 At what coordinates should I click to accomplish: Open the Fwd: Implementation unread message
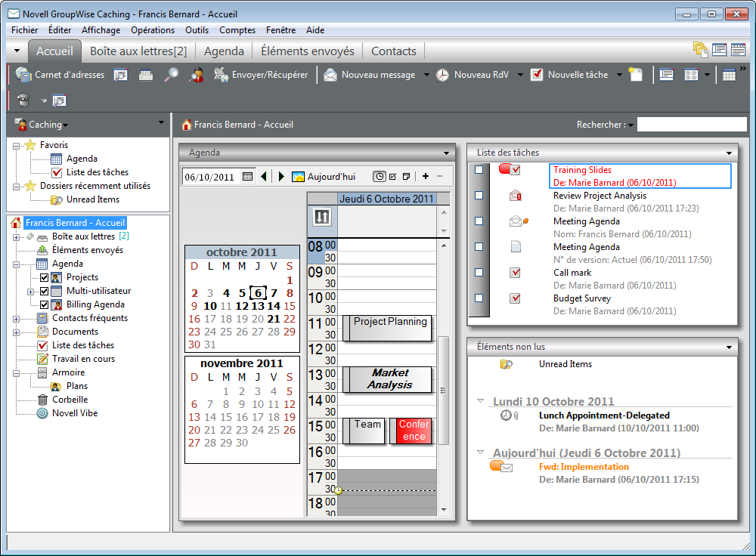click(583, 467)
